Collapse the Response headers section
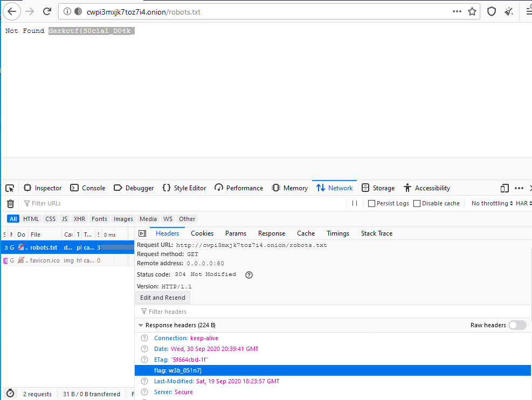Image resolution: width=532 pixels, height=400 pixels. pos(141,325)
